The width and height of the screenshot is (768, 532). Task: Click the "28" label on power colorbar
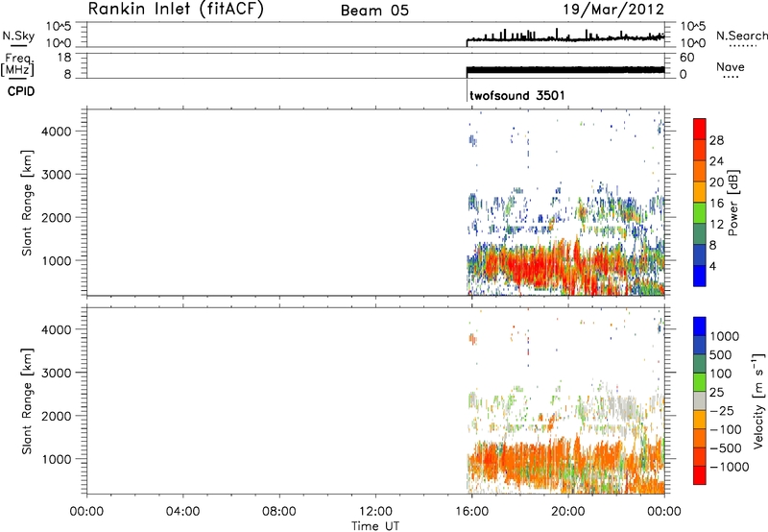click(716, 140)
